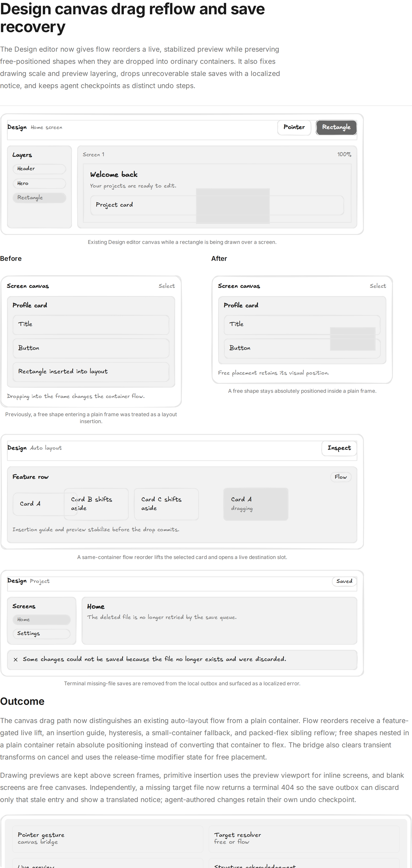Select the Rectangle tool button
412x868 pixels.
(x=336, y=127)
